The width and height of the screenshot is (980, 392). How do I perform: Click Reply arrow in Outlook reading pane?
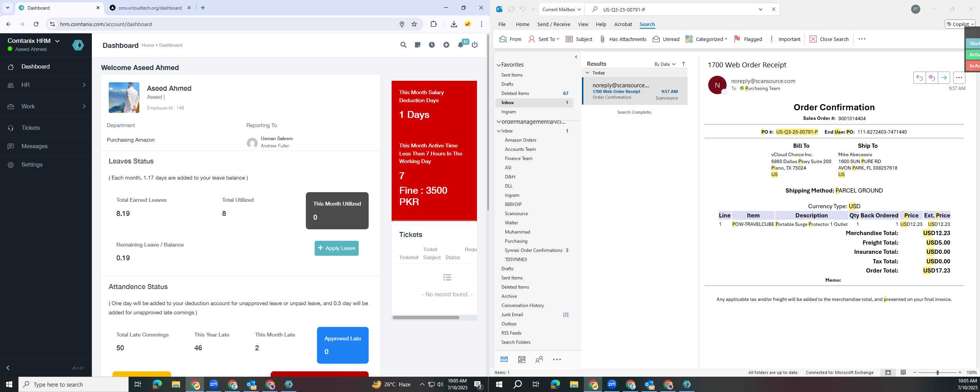coord(920,78)
